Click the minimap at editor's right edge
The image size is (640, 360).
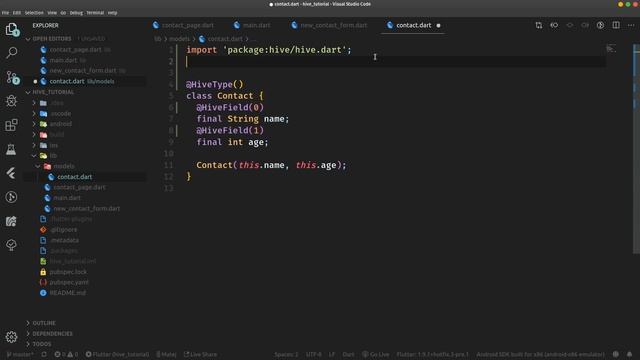click(x=611, y=49)
